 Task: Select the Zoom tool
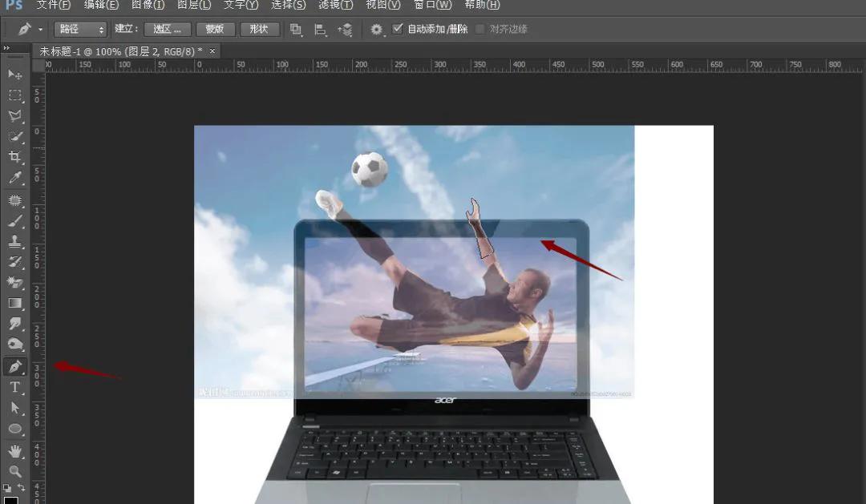point(14,470)
